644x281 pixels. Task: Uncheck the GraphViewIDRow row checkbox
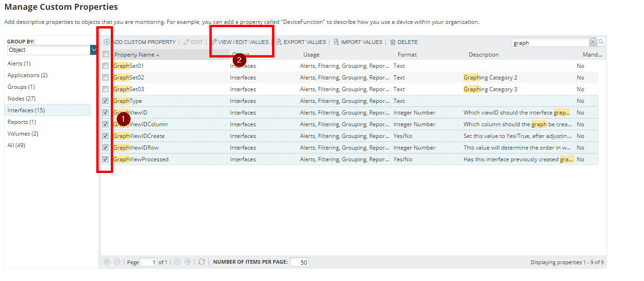pyautogui.click(x=106, y=148)
